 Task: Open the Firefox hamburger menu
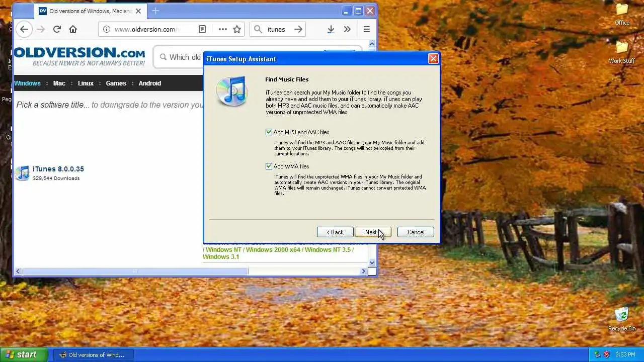tap(367, 29)
